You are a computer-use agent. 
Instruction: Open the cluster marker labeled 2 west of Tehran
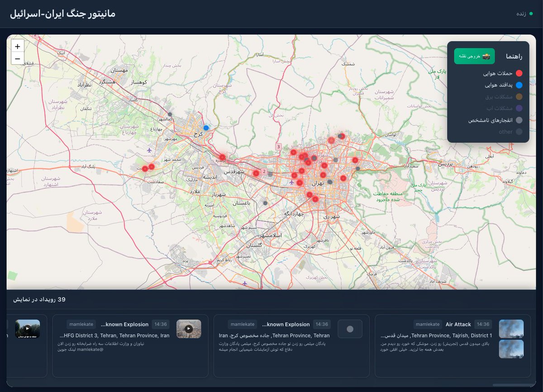(x=263, y=172)
